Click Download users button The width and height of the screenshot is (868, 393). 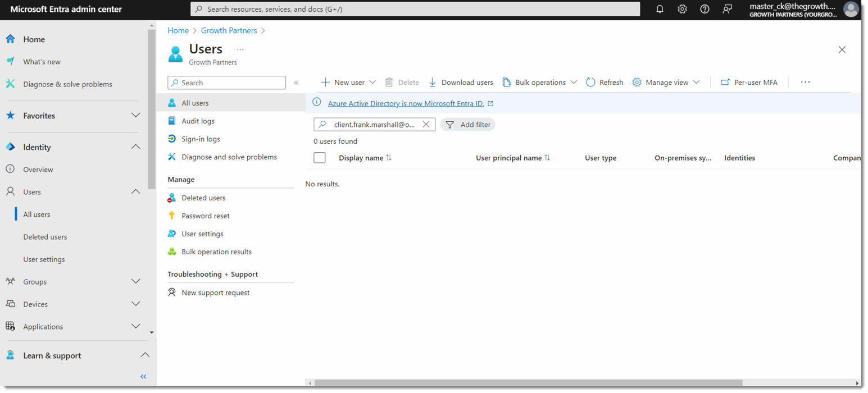[x=461, y=83]
